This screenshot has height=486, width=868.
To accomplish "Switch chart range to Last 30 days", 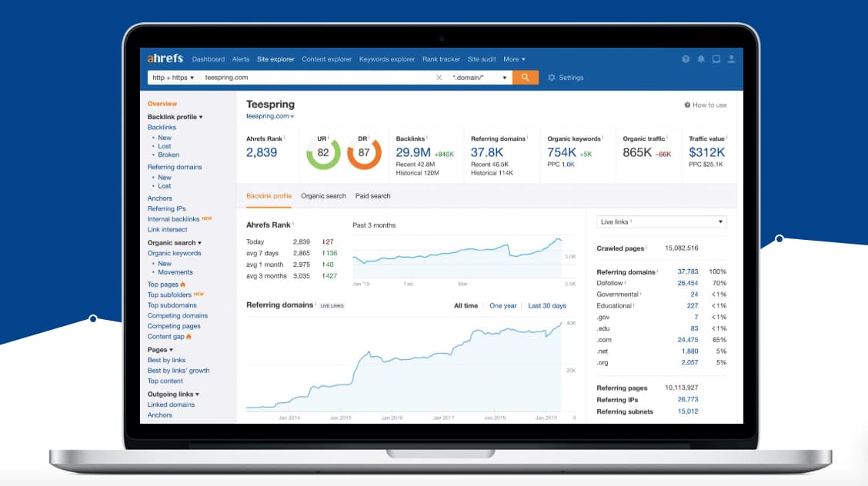I will 547,306.
